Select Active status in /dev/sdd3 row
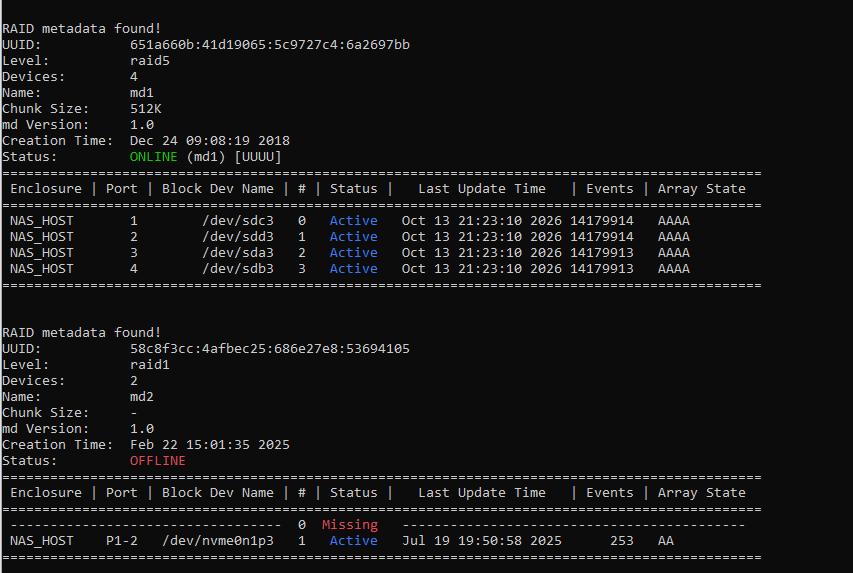This screenshot has height=573, width=853. (x=354, y=237)
